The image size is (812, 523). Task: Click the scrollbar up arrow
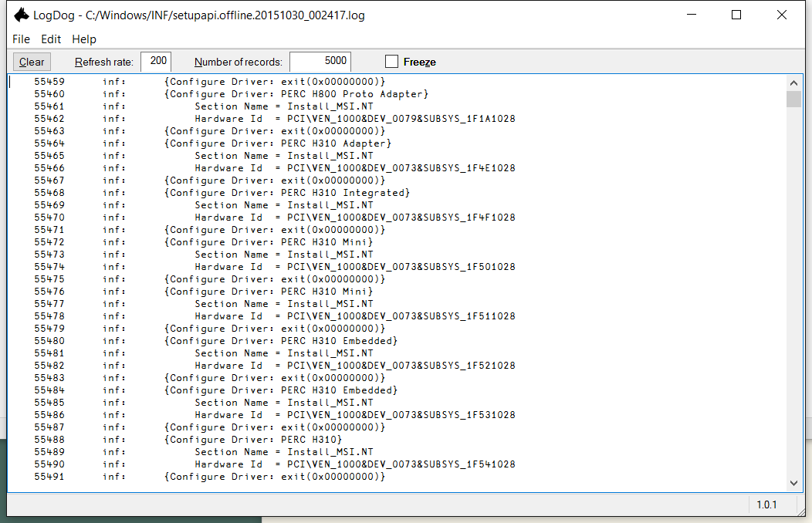click(x=793, y=83)
